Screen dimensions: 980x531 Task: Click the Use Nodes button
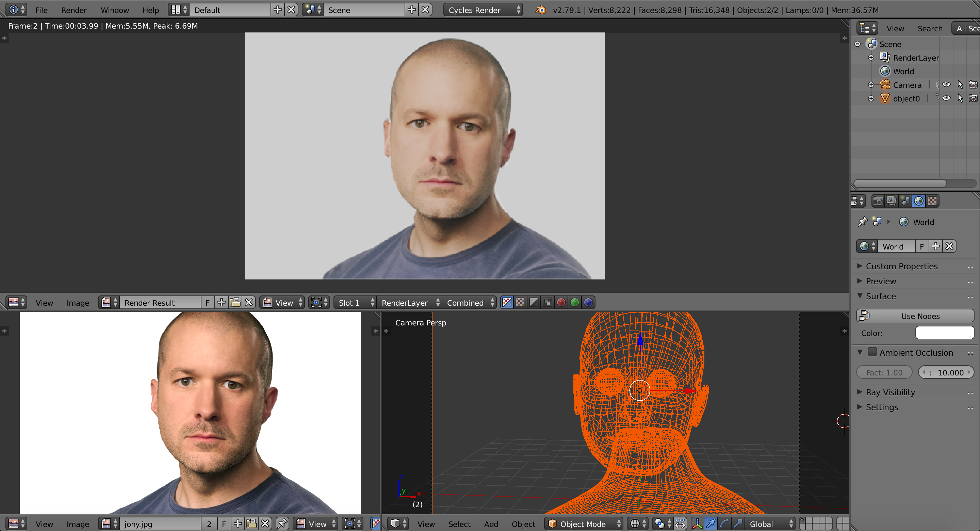(x=915, y=316)
